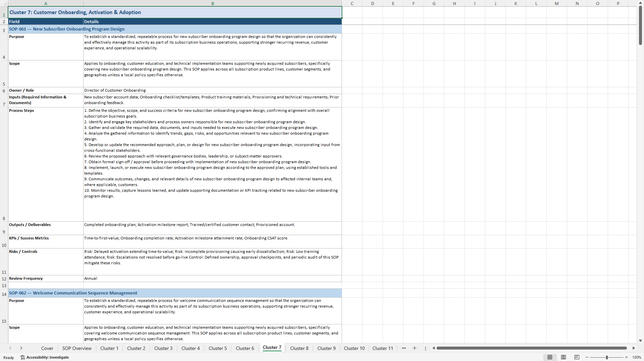
Task: Go to previous sheet tab arrow
Action: [10, 348]
